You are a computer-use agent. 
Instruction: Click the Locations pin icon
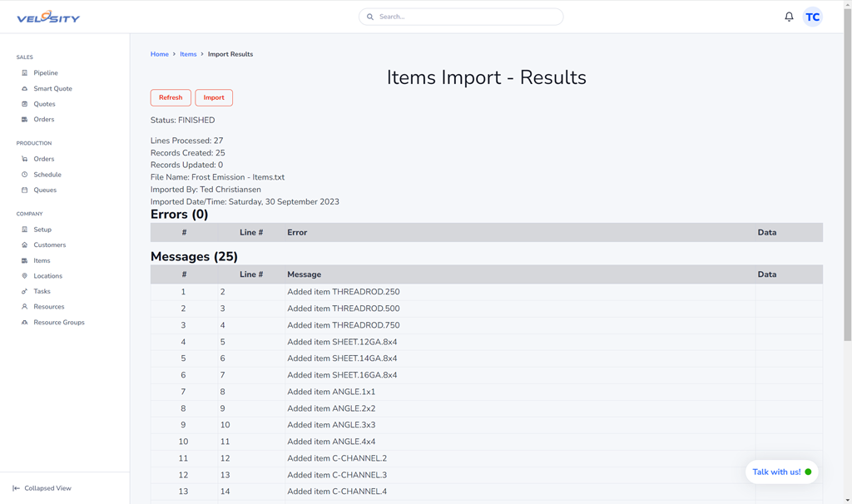(x=24, y=276)
